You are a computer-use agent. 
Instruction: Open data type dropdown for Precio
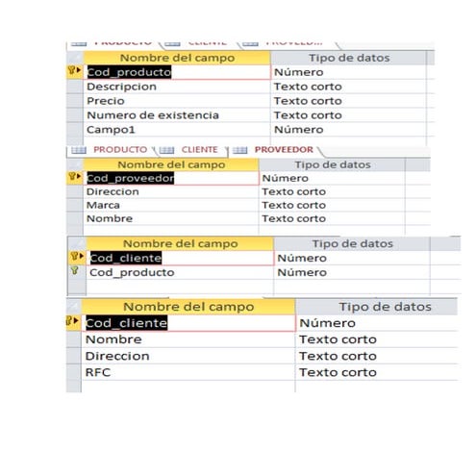348,101
